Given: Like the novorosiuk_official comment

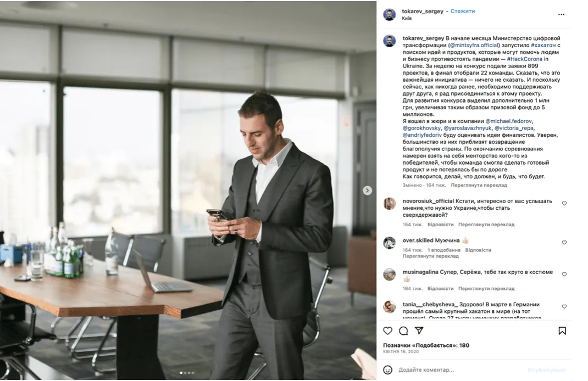Looking at the screenshot, I should [x=564, y=204].
